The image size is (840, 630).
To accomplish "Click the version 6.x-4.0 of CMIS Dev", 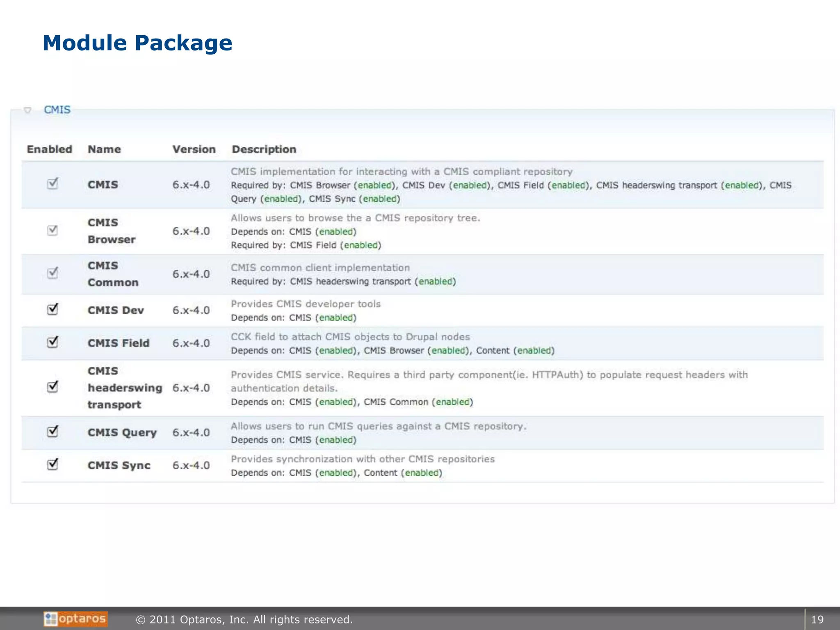I will (191, 310).
